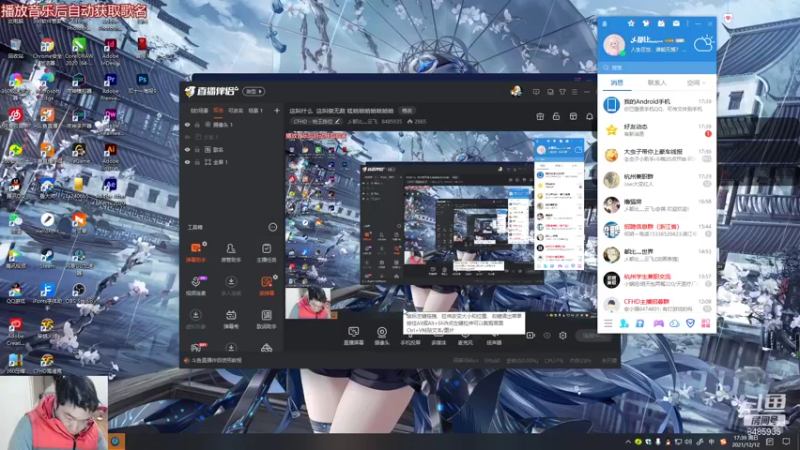This screenshot has height=450, width=800.
Task: Open the Steam desktop shortcut
Action: click(47, 258)
